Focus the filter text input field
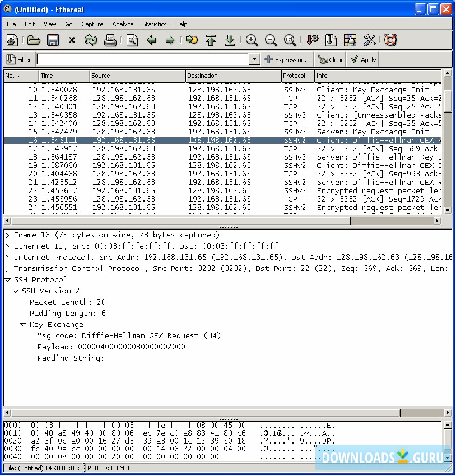 click(142, 59)
